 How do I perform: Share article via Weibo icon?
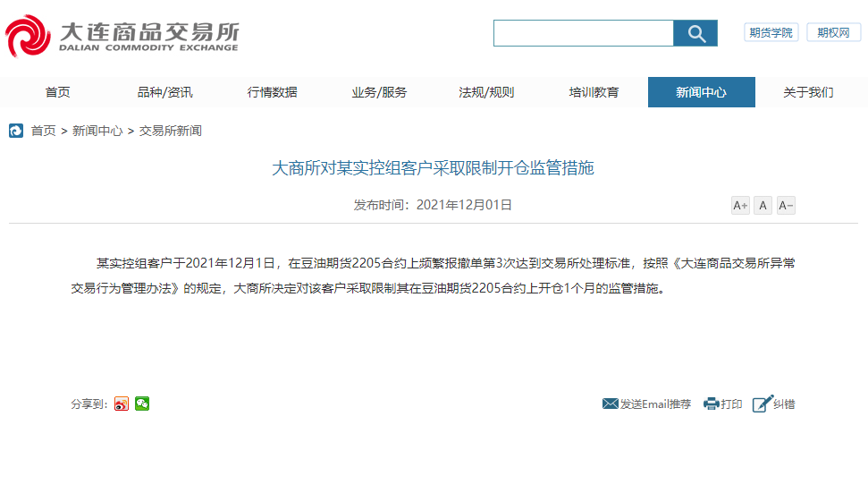point(122,404)
